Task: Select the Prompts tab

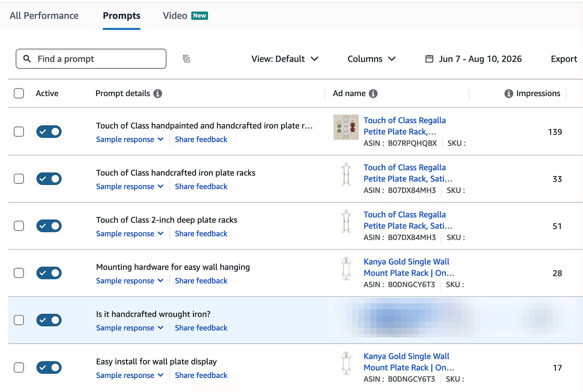Action: click(121, 16)
